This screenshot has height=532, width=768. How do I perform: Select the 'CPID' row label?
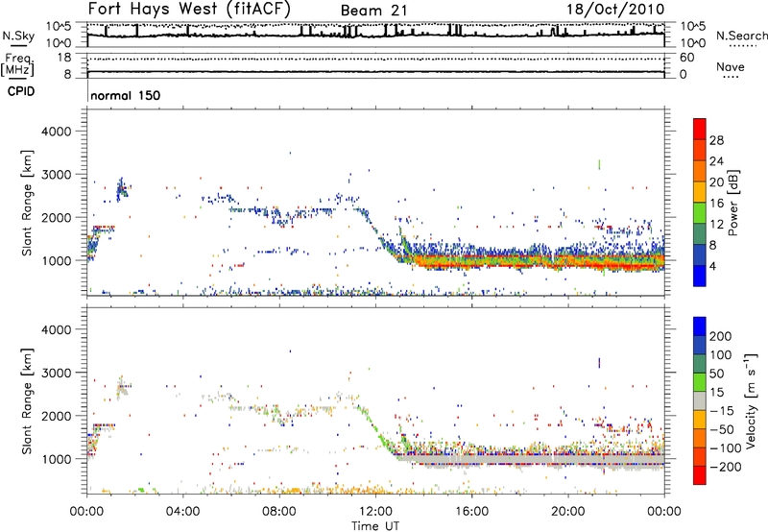[21, 91]
